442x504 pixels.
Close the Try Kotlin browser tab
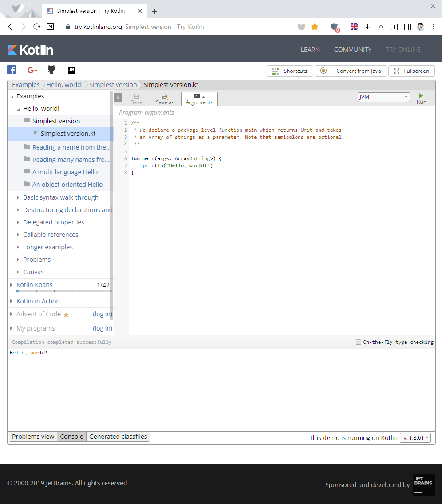click(139, 11)
